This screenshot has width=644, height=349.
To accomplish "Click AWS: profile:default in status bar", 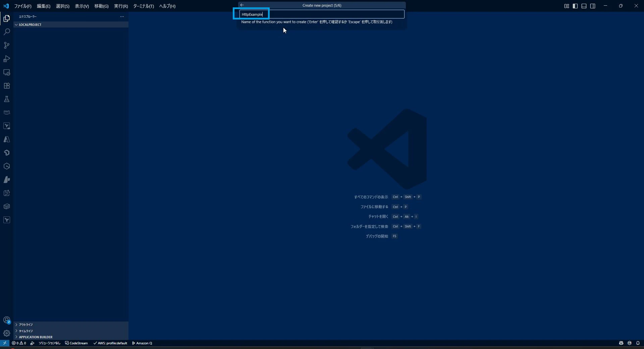I will [x=110, y=343].
